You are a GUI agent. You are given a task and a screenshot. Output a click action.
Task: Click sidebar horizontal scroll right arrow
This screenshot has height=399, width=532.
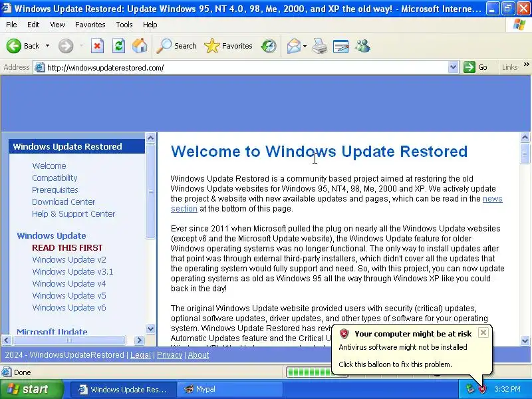click(x=139, y=340)
